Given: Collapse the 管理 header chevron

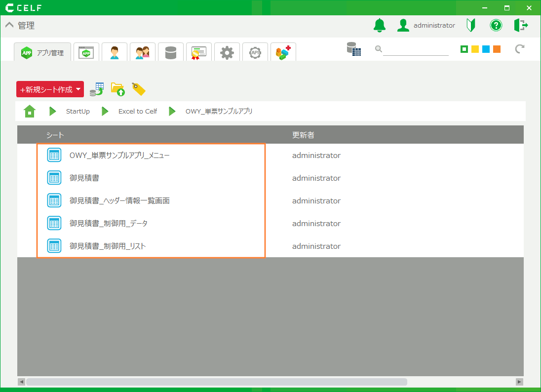Looking at the screenshot, I should pos(9,26).
